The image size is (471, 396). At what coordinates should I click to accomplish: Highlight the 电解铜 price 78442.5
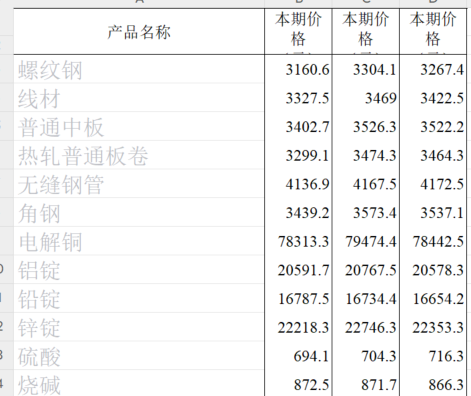point(433,241)
